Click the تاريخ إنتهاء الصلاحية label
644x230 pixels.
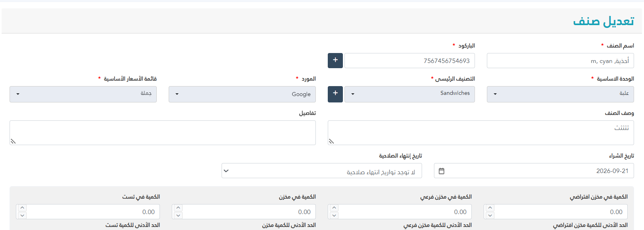click(x=401, y=155)
